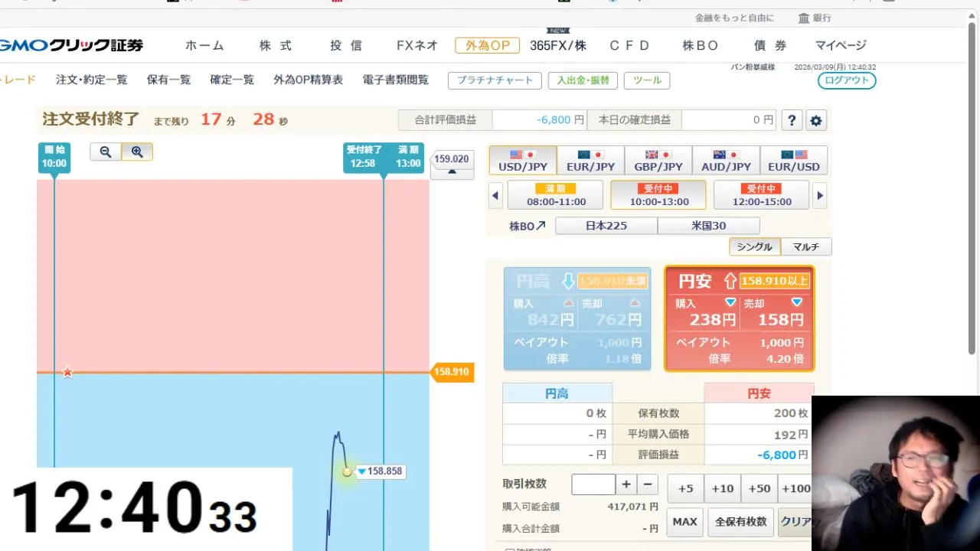
Task: Select the EUR/USD currency pair tab
Action: point(794,161)
